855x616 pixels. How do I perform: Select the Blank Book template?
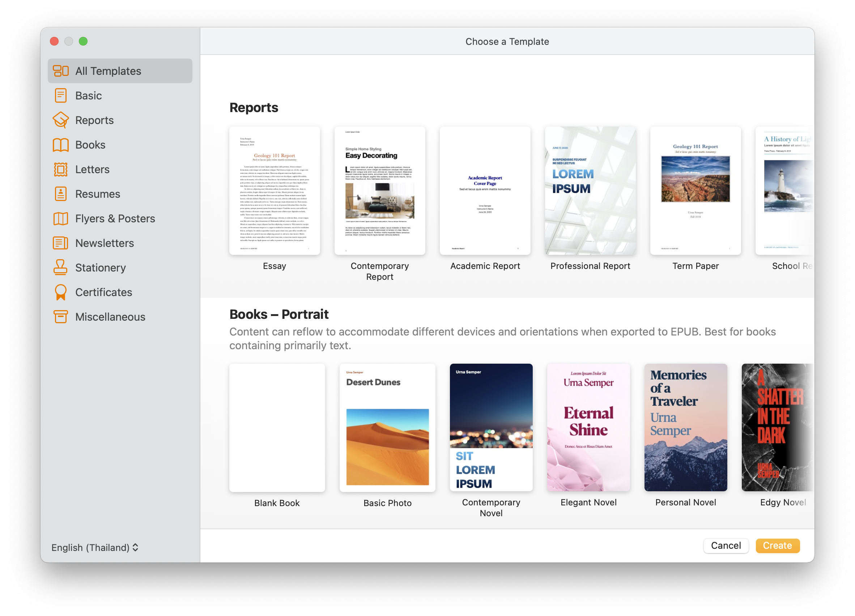(277, 427)
